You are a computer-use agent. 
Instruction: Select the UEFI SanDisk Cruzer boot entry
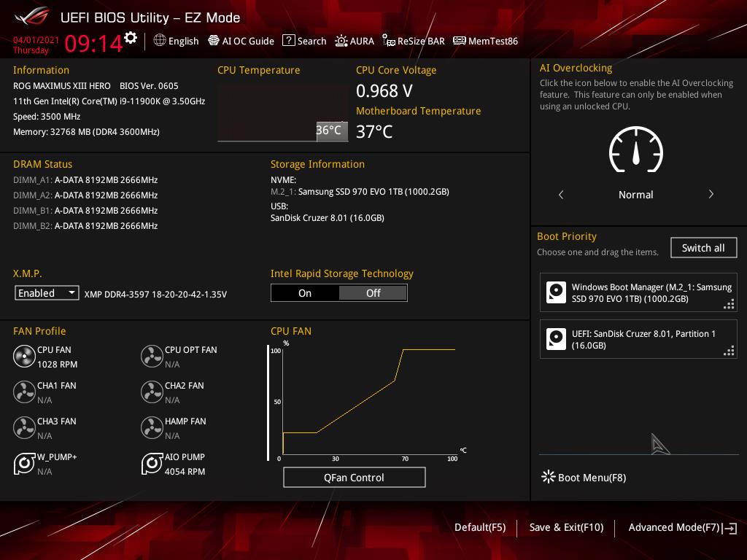pos(638,340)
